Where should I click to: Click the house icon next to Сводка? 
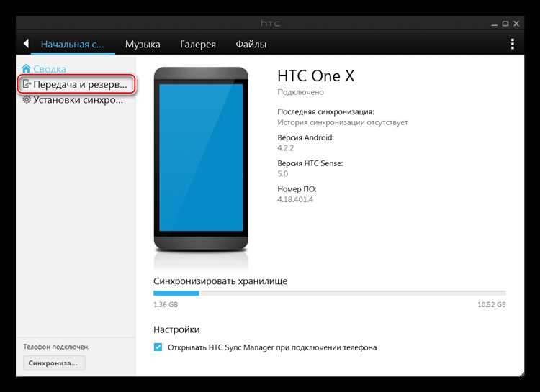tap(27, 69)
